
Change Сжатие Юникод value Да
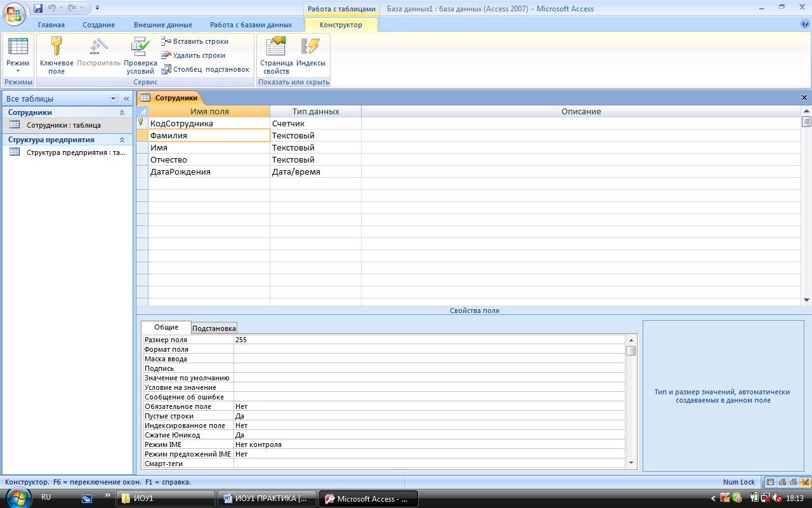429,435
